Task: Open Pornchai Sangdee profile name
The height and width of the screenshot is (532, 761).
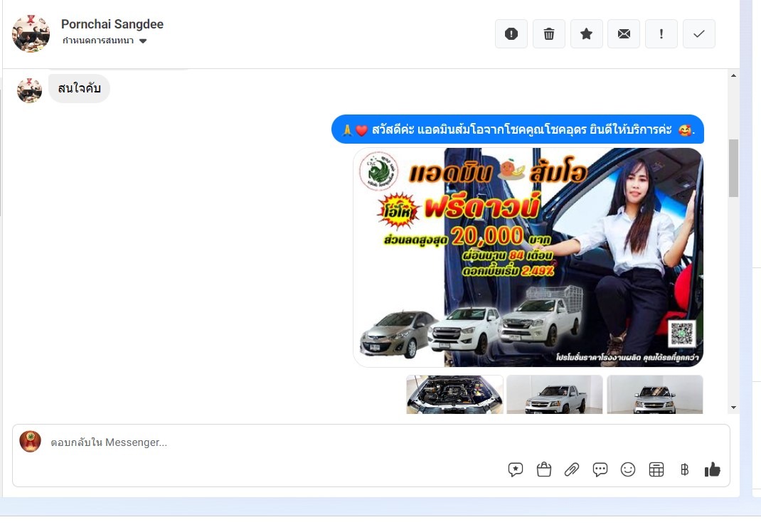Action: 112,23
